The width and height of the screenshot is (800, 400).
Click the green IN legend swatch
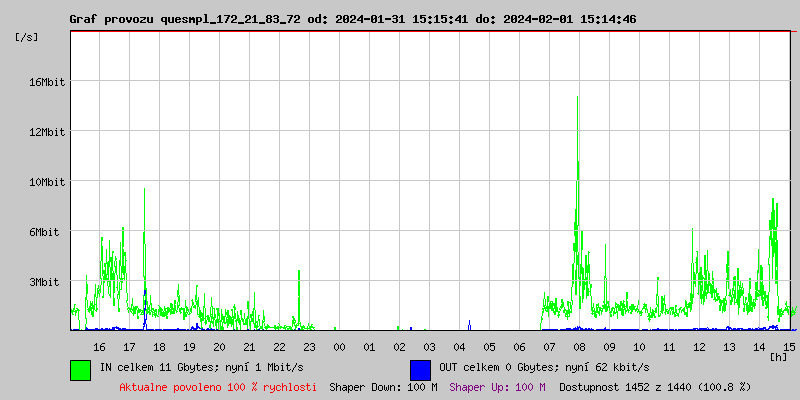point(80,369)
